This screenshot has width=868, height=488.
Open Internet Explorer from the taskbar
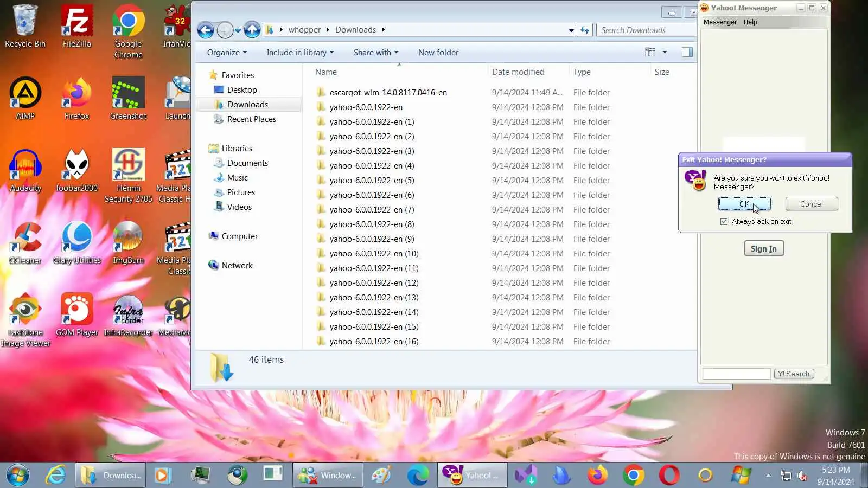coord(56,476)
